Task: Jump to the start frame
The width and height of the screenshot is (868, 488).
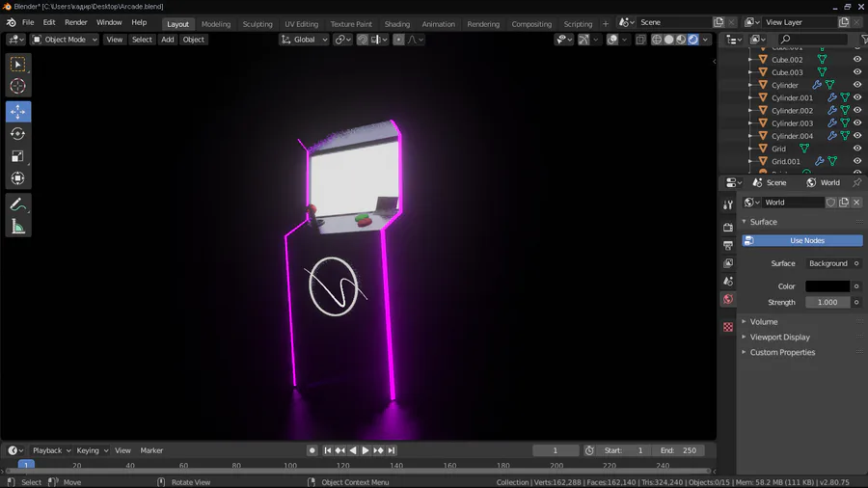Action: tap(327, 450)
